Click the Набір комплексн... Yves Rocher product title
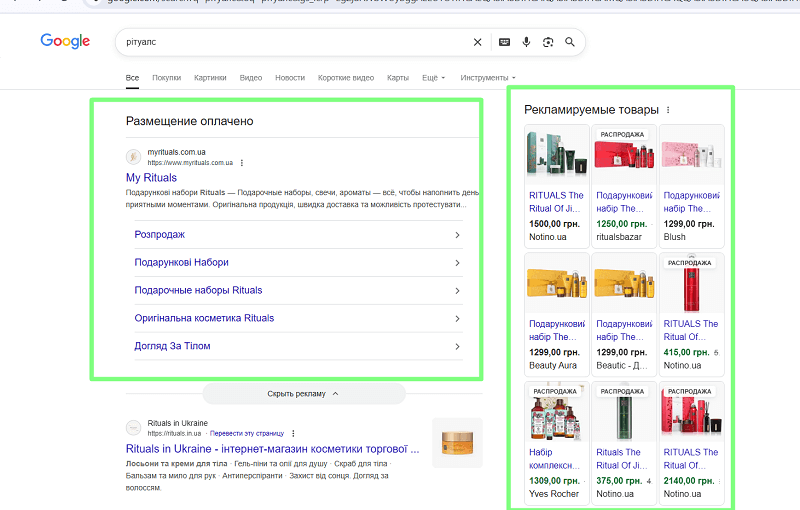800x510 pixels. pyautogui.click(x=555, y=459)
